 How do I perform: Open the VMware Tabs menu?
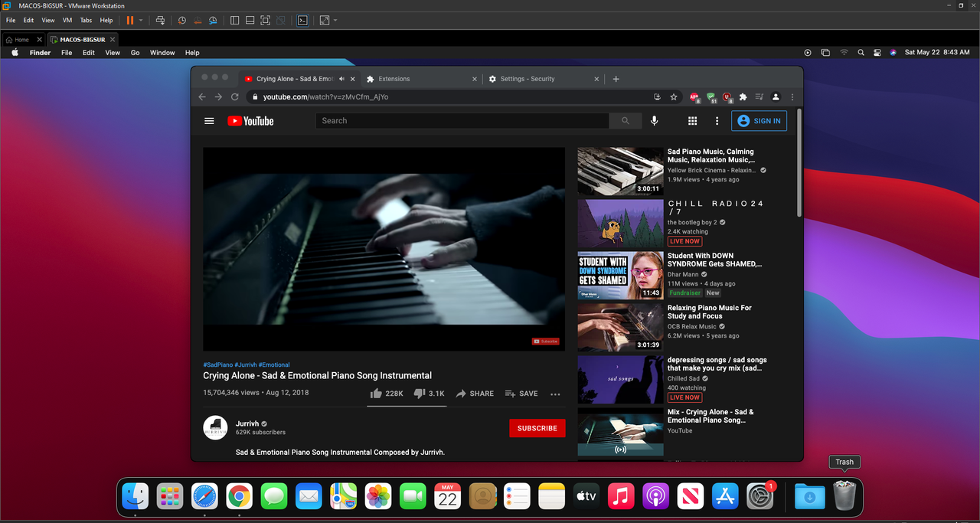pyautogui.click(x=86, y=21)
